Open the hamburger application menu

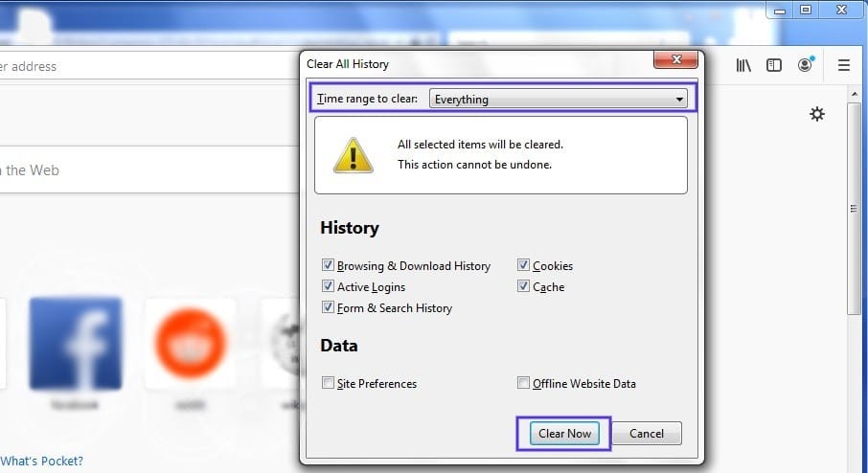tap(844, 65)
